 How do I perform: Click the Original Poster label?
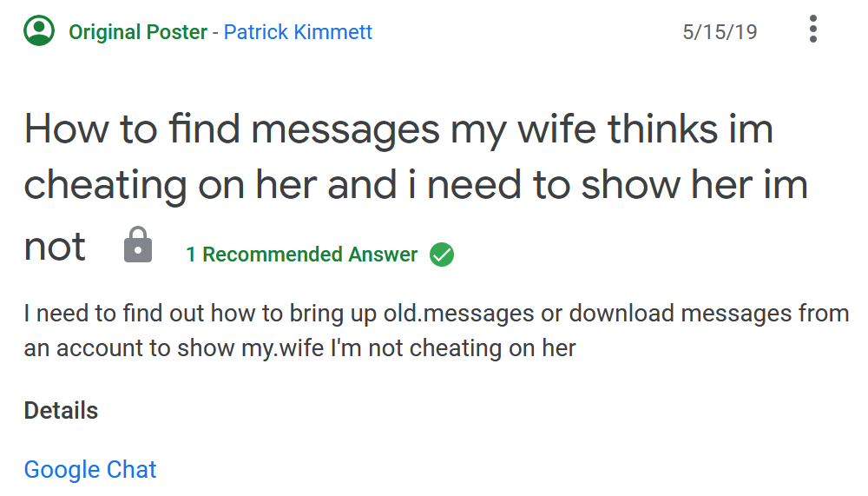click(x=138, y=32)
